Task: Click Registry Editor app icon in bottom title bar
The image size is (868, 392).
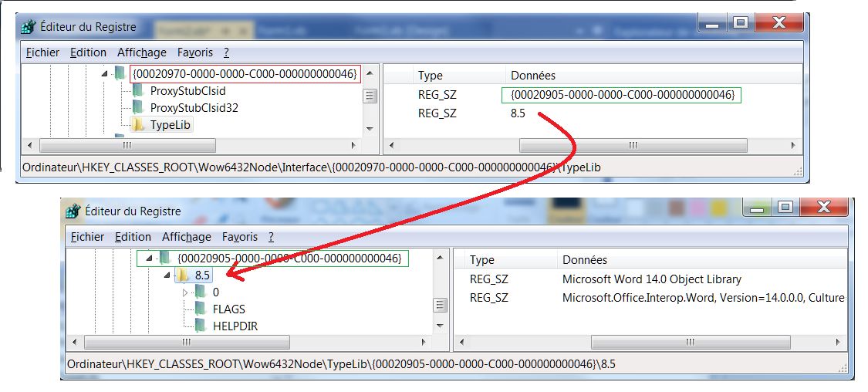Action: pos(73,211)
